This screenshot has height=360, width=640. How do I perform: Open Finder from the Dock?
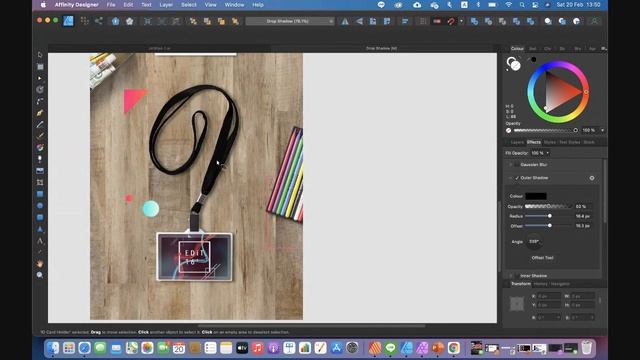click(x=53, y=348)
